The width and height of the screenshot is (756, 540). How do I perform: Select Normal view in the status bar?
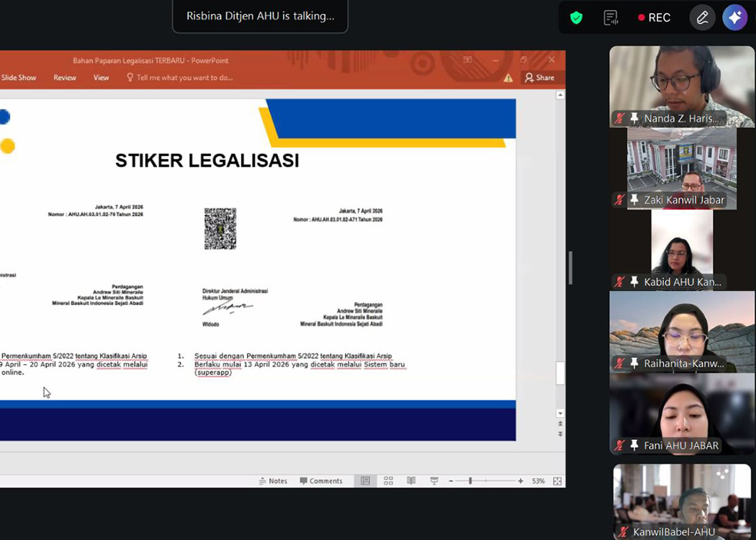(365, 481)
